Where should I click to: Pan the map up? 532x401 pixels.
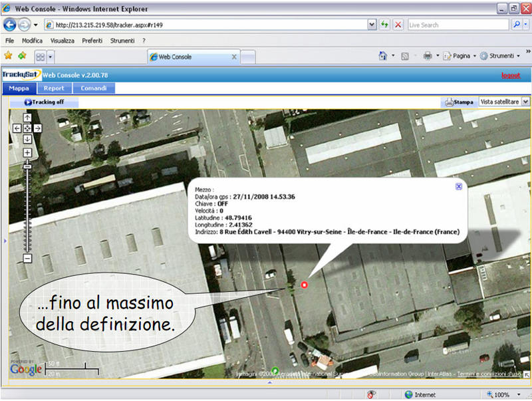27,118
